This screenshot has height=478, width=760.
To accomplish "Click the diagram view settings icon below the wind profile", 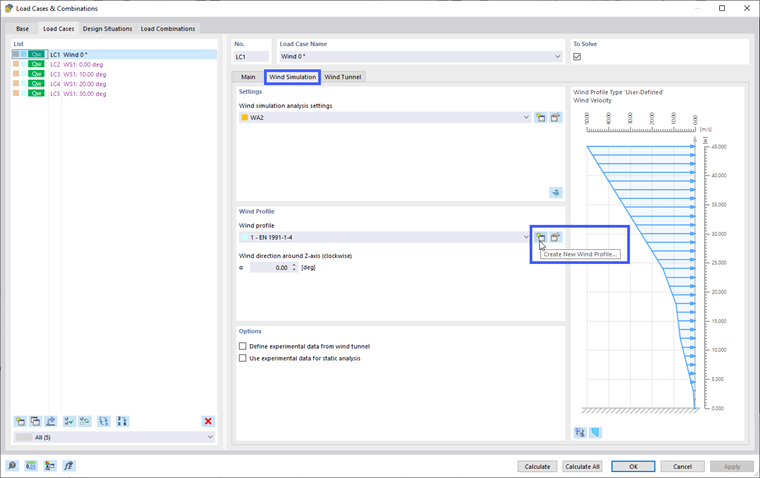I will pos(580,432).
